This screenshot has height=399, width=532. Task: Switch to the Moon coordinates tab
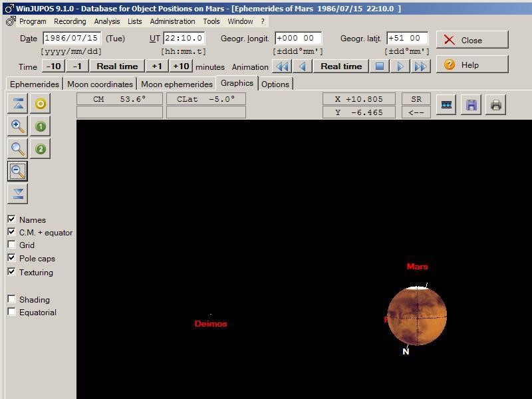click(100, 84)
